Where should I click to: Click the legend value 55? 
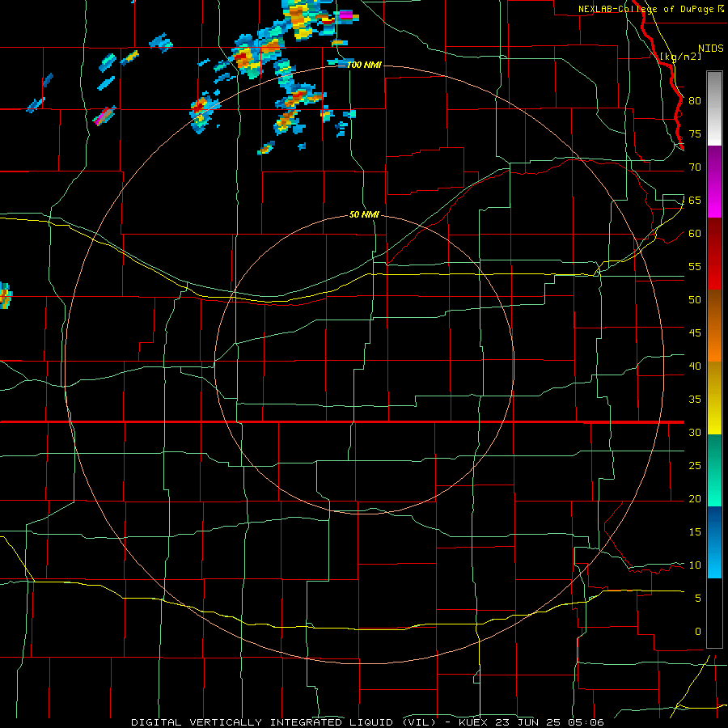(695, 266)
